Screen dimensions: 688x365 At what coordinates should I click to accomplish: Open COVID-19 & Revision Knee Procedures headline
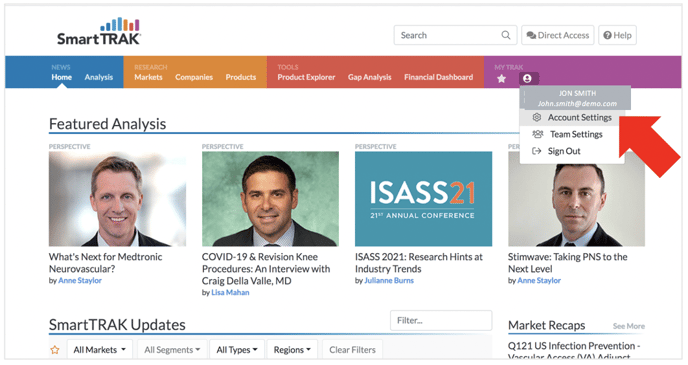click(x=266, y=269)
